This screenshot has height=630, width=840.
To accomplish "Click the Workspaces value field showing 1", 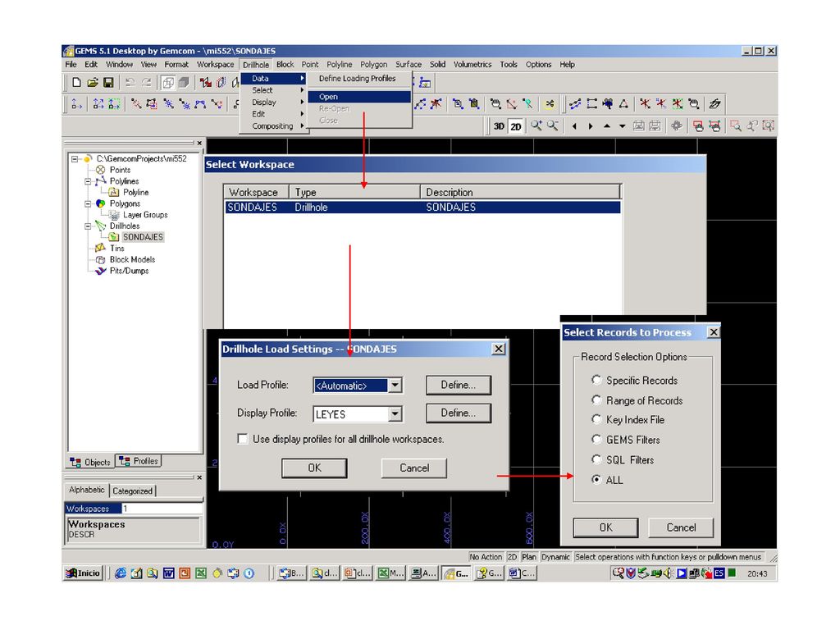I will coord(162,509).
